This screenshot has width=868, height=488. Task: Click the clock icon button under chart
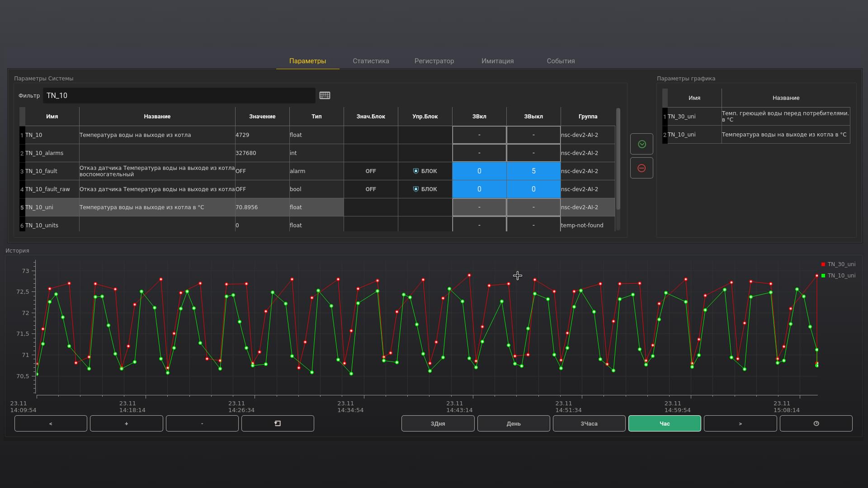click(816, 423)
